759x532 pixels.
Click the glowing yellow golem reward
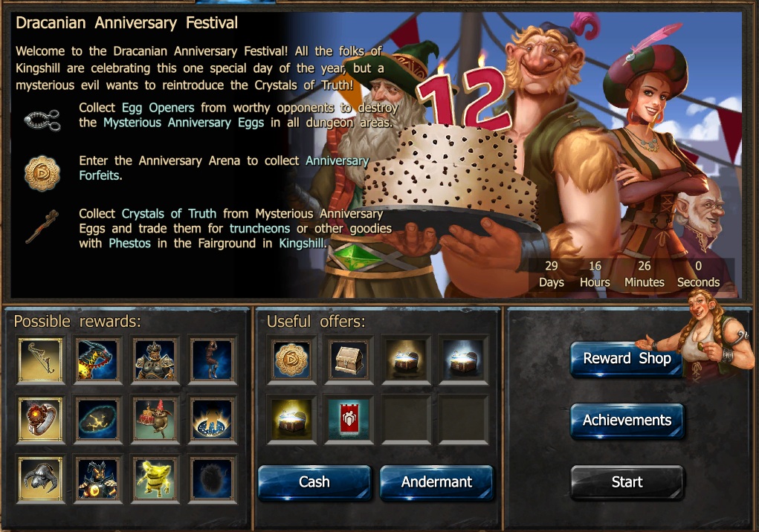coord(155,479)
